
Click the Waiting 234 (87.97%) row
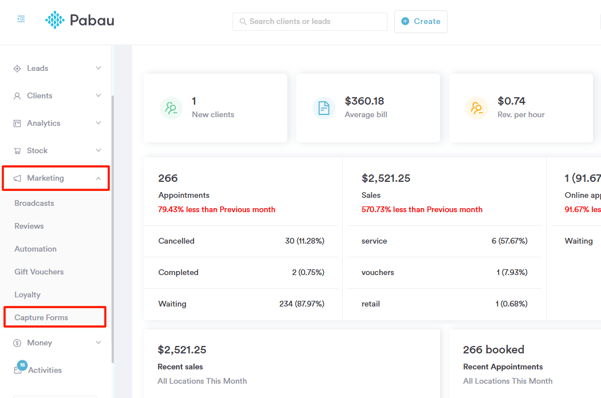(241, 304)
